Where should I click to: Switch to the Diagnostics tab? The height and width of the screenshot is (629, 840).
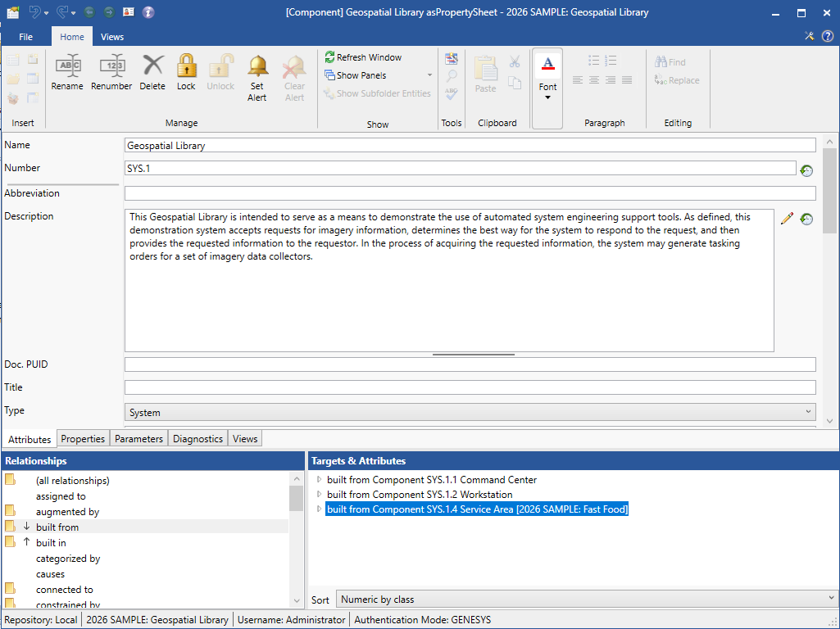198,439
